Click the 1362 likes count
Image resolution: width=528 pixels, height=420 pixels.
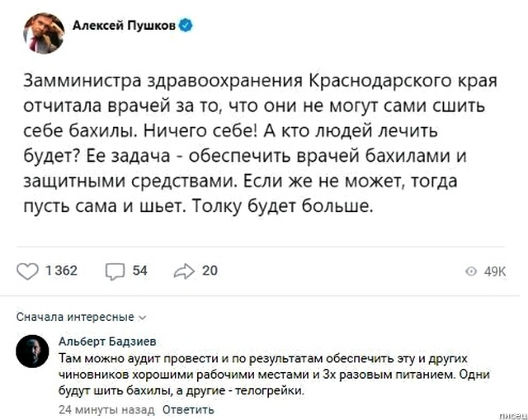point(60,271)
